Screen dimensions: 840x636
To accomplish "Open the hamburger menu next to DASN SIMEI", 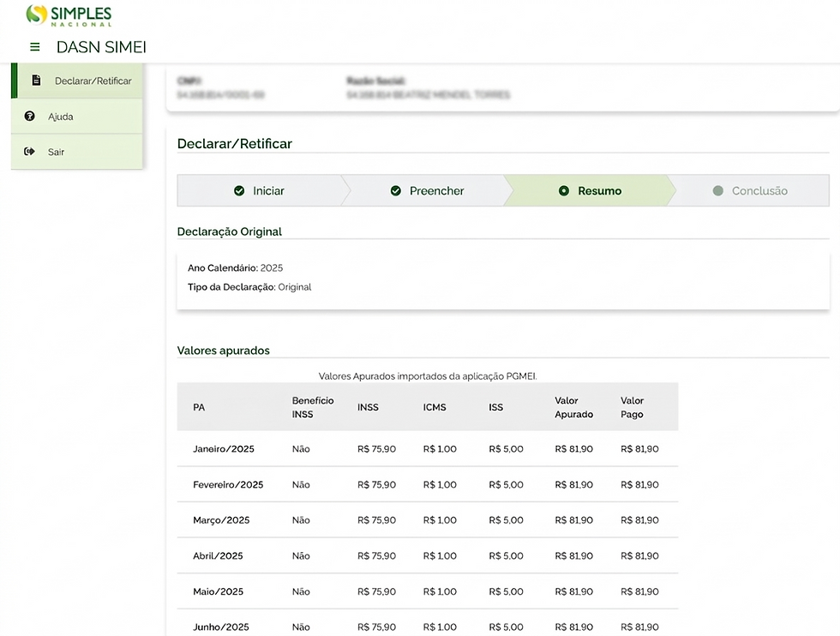I will point(35,47).
